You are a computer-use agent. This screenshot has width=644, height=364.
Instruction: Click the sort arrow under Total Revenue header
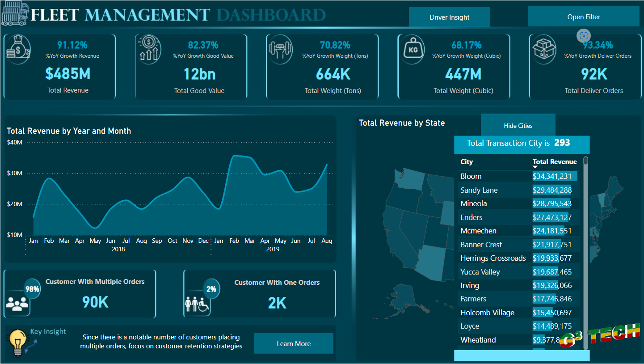535,167
